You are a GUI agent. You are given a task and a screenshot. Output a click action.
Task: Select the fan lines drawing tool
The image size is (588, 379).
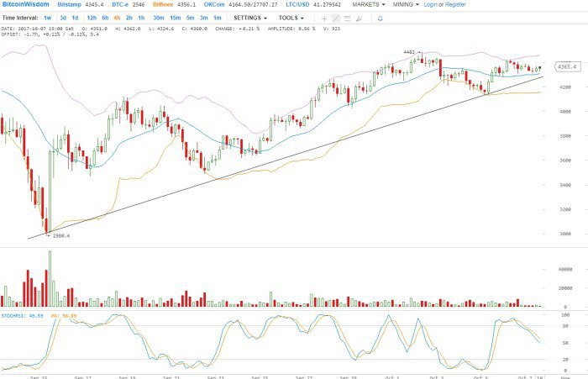(x=359, y=18)
